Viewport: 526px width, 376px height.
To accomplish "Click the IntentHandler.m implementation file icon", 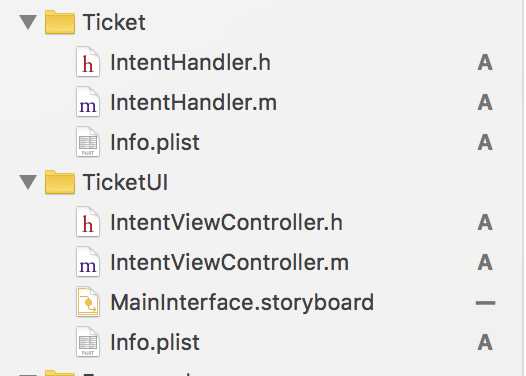I will 88,102.
